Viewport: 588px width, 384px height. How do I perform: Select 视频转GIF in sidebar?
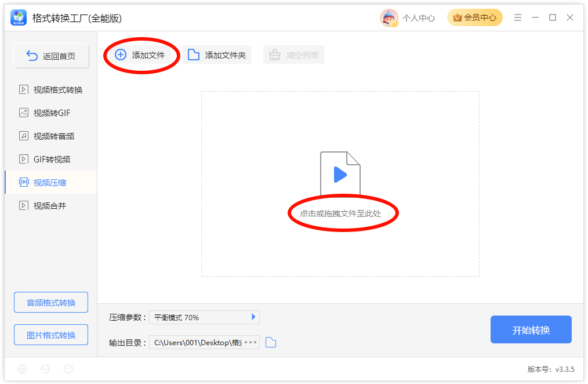[x=51, y=113]
